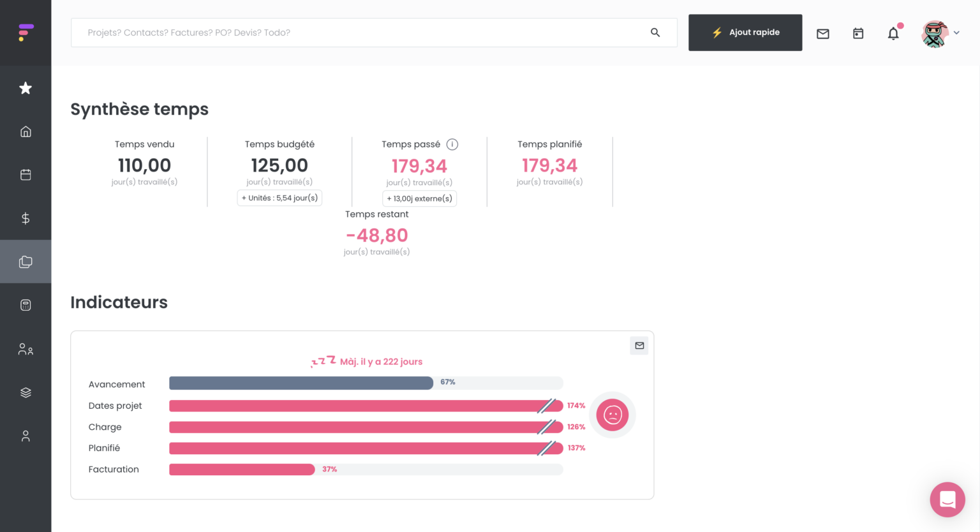Screen dimensions: 980x532
Task: Click the envelope icon on the Indicateurs card
Action: (639, 345)
